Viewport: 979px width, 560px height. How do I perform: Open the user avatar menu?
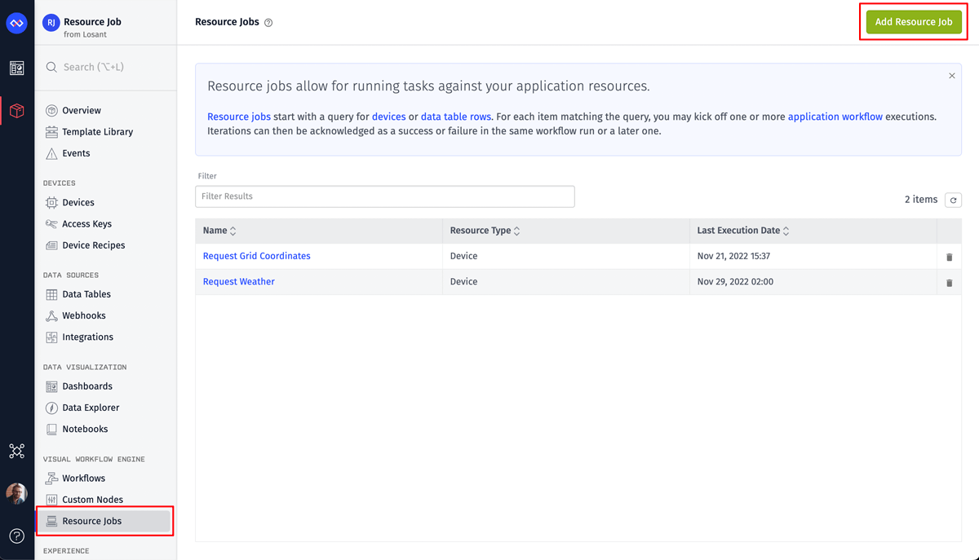[x=17, y=493]
